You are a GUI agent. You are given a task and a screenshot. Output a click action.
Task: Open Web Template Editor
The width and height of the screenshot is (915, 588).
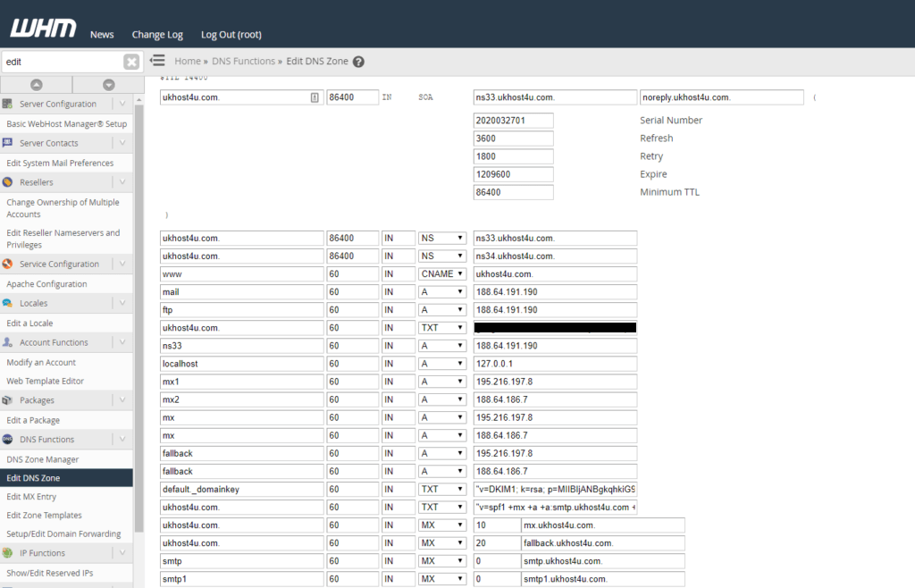point(45,381)
